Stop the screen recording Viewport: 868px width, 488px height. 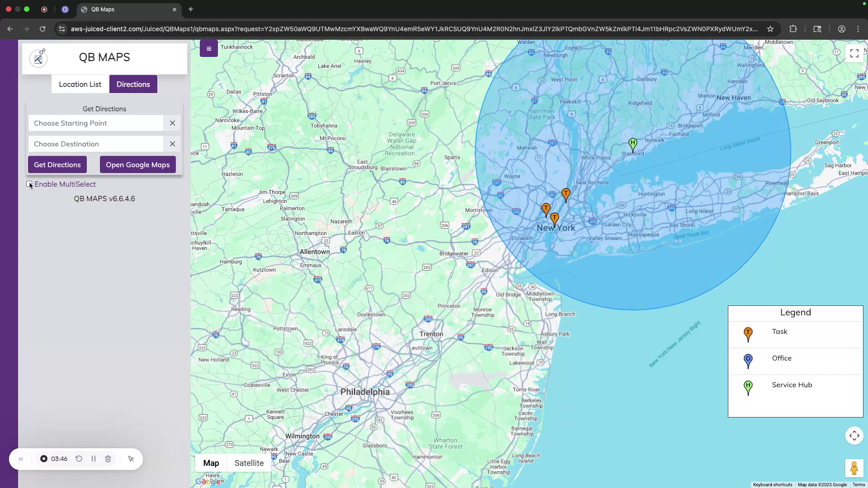click(43, 459)
